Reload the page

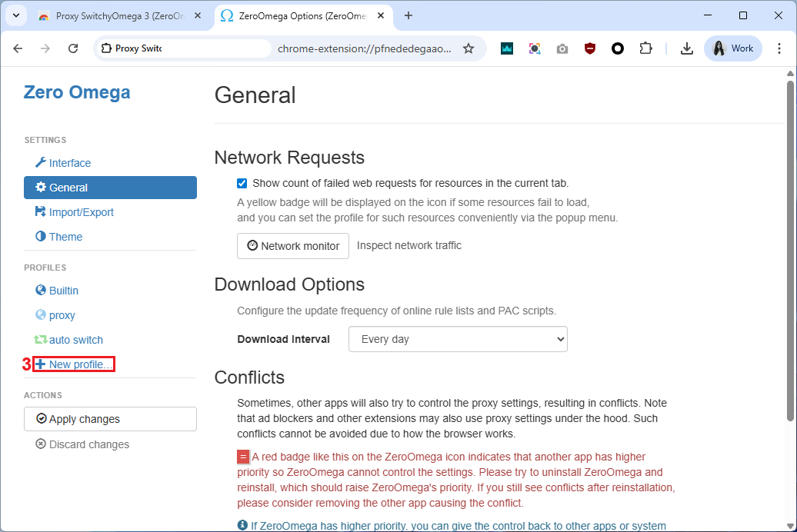point(73,48)
